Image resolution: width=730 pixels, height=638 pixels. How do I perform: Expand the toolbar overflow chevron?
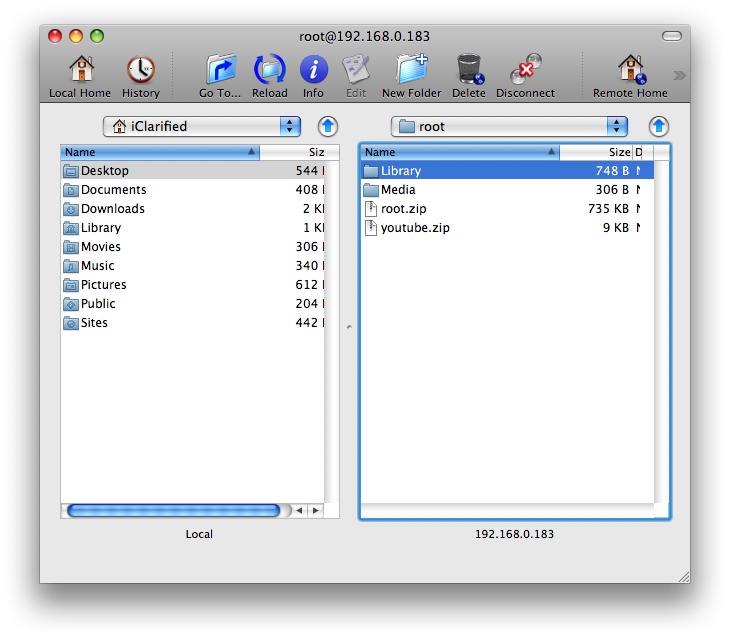point(679,75)
